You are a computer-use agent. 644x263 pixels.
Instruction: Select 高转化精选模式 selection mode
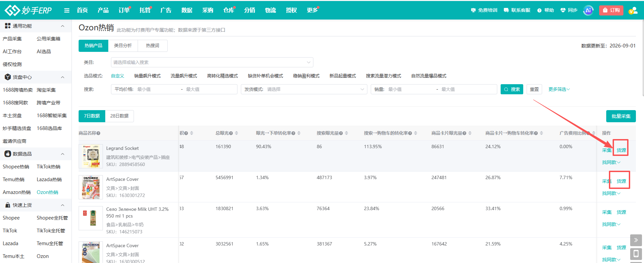[223, 76]
